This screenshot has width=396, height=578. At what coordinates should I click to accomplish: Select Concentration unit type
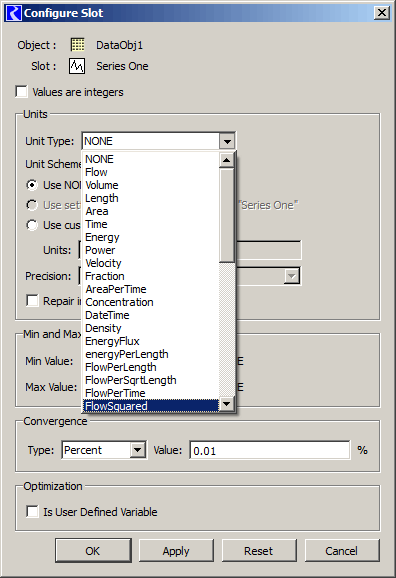click(150, 302)
